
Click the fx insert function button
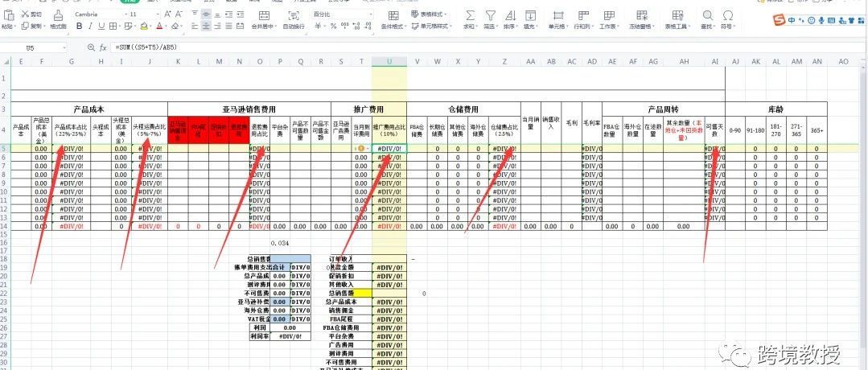pyautogui.click(x=103, y=48)
